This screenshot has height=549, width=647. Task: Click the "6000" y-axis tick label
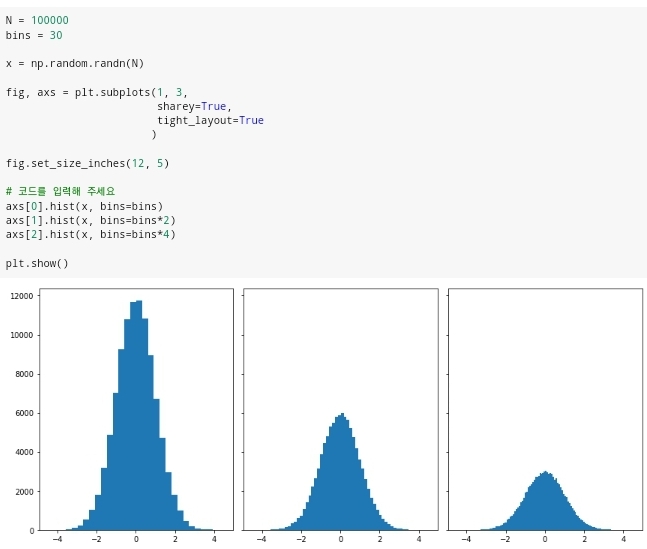point(24,413)
